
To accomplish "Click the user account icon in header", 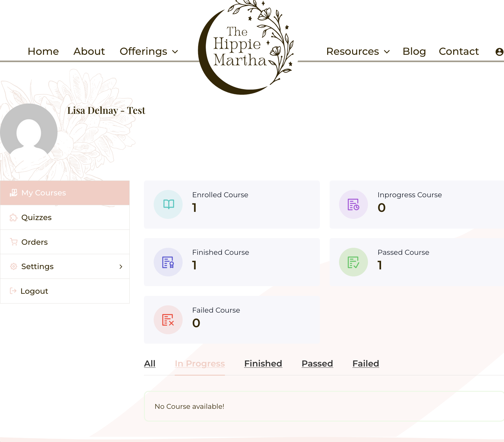I will click(499, 52).
